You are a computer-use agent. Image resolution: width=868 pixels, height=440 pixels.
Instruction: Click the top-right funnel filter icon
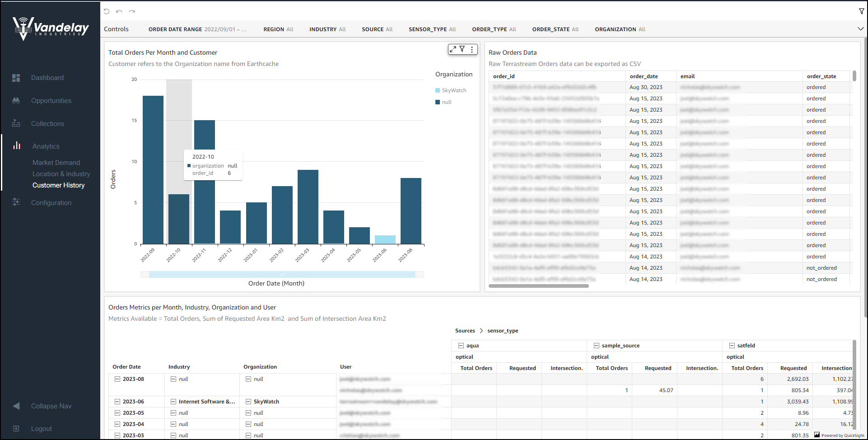click(x=862, y=11)
